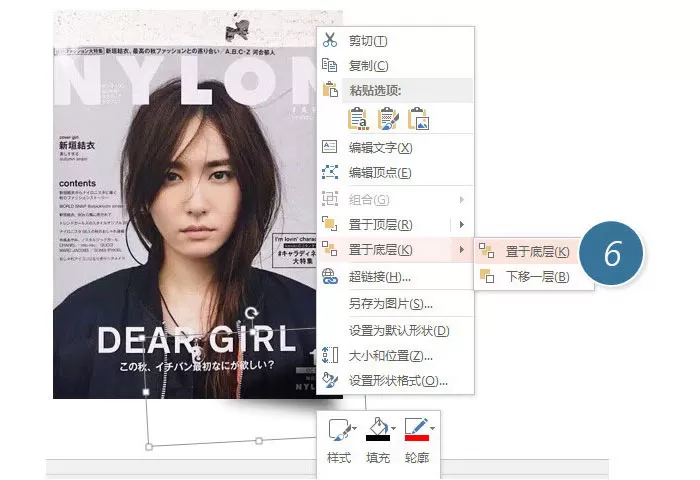
Task: Expand the 置于底层(K) submenu arrow
Action: point(462,249)
